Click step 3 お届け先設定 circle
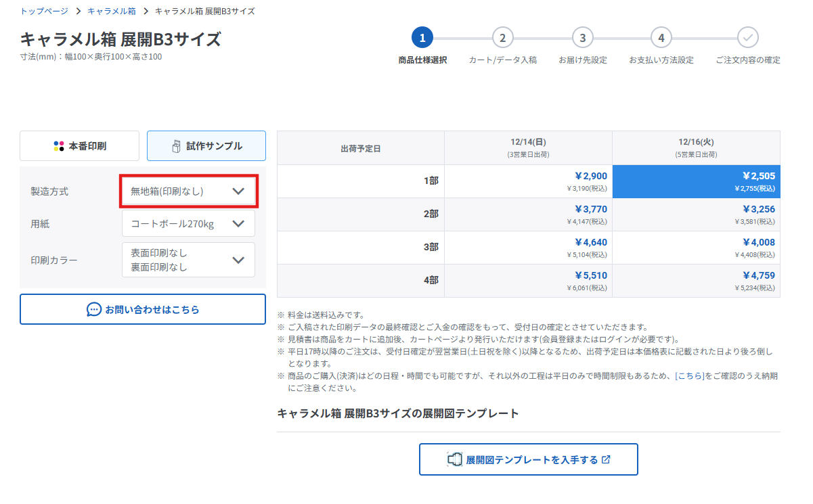 582,38
